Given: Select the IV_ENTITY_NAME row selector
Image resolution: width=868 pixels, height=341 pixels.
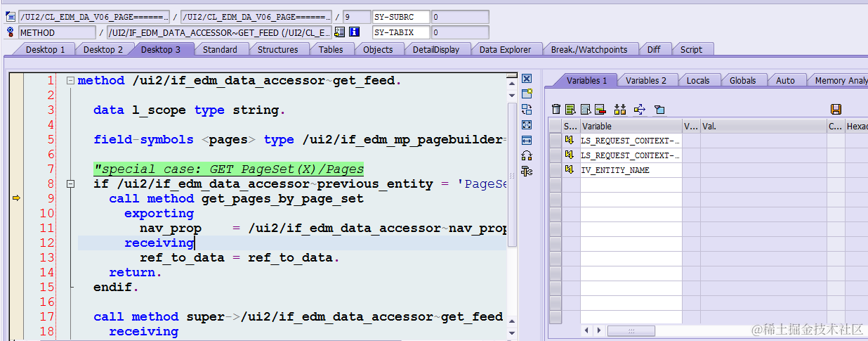Looking at the screenshot, I should (x=555, y=170).
